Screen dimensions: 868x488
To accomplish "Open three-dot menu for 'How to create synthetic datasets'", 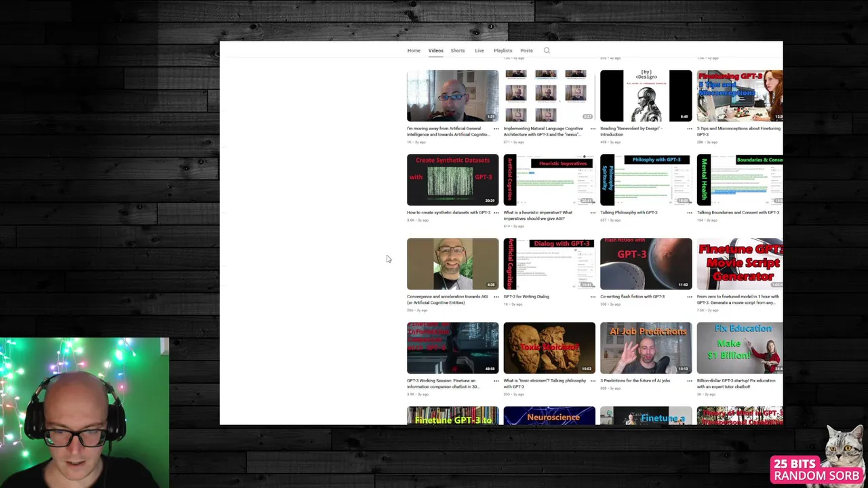I will [496, 212].
